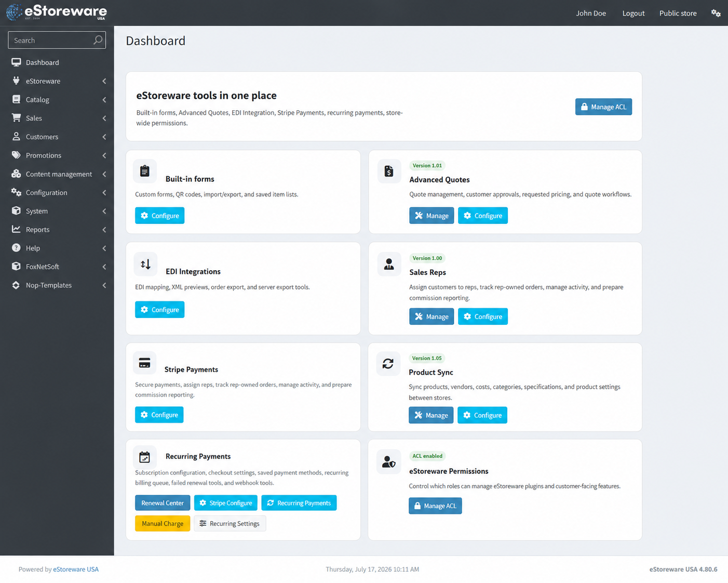Viewport: 728px width, 583px height.
Task: Click Configure under Advanced Quotes
Action: coord(483,216)
